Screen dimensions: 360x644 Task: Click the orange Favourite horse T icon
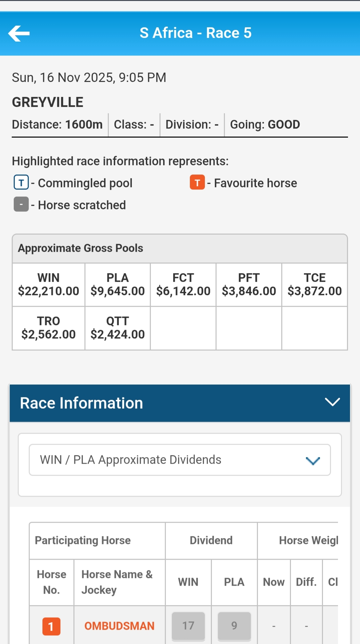197,183
